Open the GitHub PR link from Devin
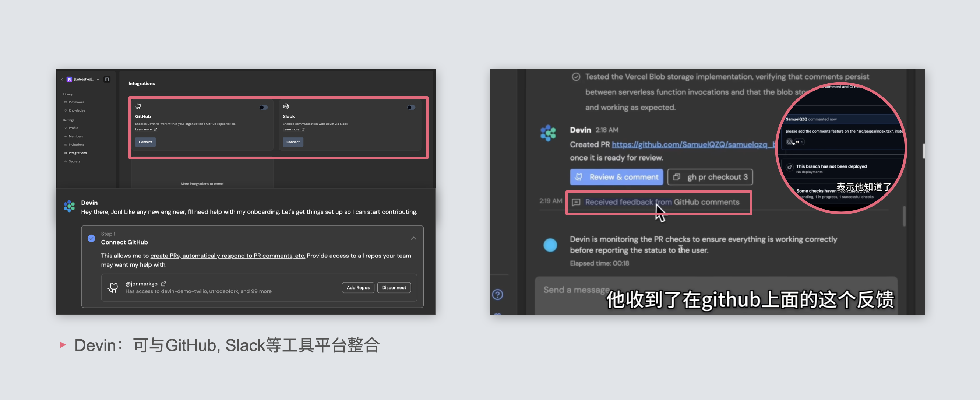Image resolution: width=980 pixels, height=400 pixels. pos(693,145)
